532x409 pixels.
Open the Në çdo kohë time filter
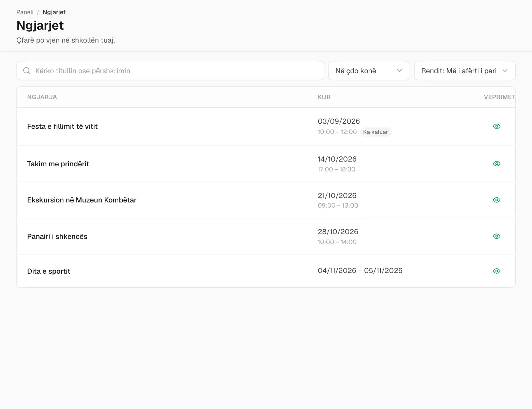click(x=369, y=71)
